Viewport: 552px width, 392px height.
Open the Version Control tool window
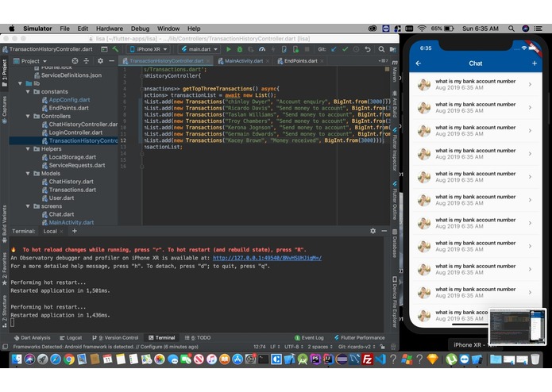coord(115,337)
